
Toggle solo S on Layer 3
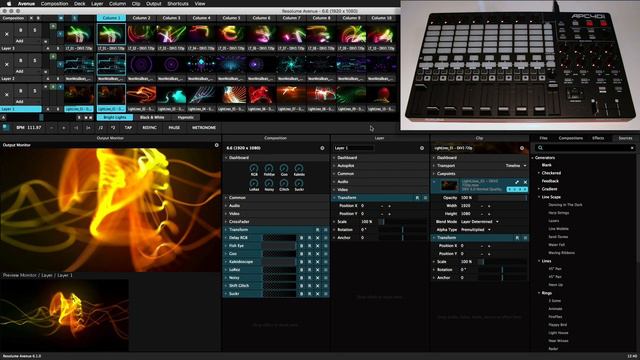(35, 30)
